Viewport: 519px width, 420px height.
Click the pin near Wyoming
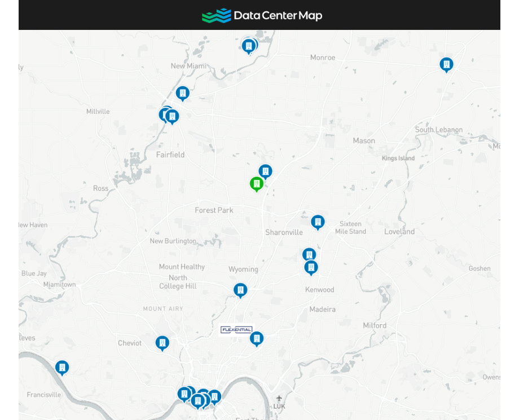tap(240, 290)
